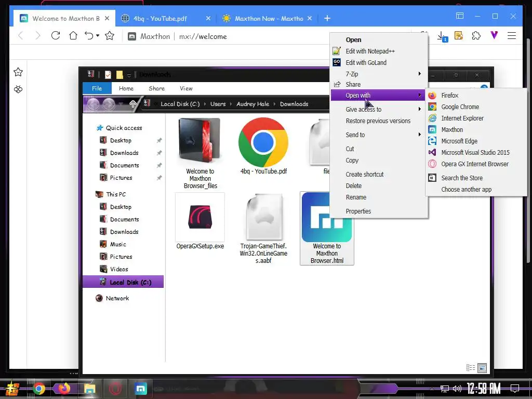Open pinned Downloads under Quick access

pyautogui.click(x=124, y=153)
